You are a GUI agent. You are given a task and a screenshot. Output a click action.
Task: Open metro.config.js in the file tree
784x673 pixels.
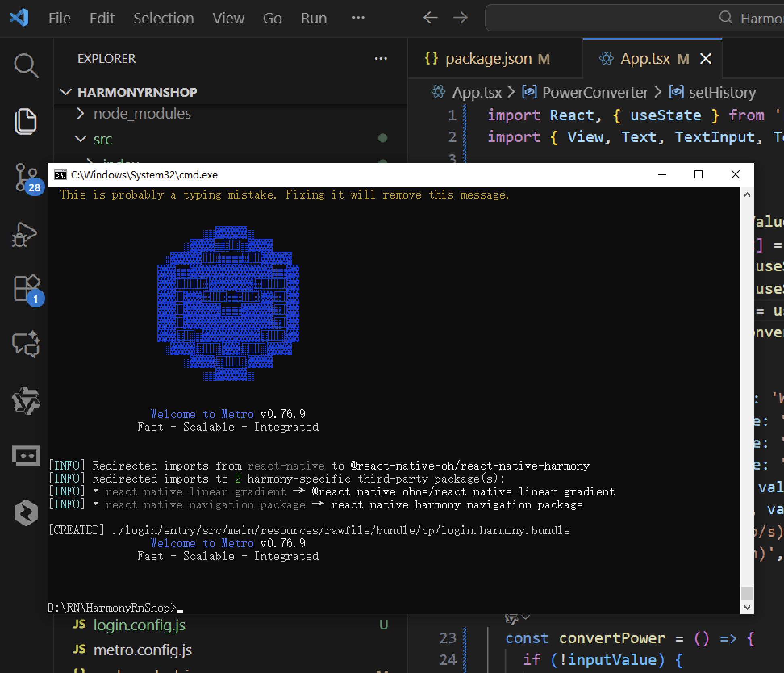click(x=142, y=650)
